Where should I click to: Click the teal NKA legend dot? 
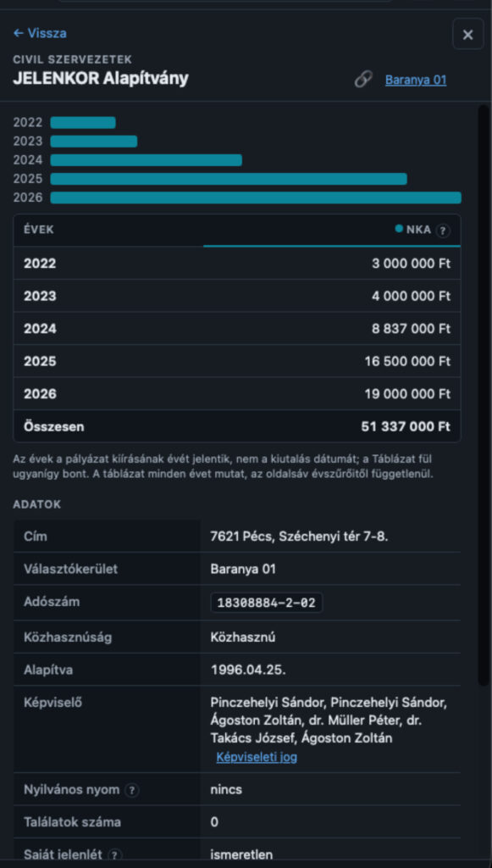[399, 229]
